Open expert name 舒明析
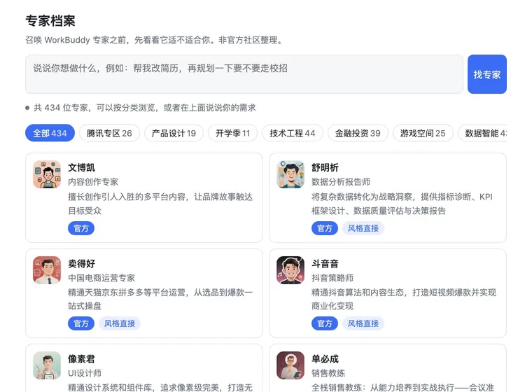The image size is (532, 392). pyautogui.click(x=325, y=168)
